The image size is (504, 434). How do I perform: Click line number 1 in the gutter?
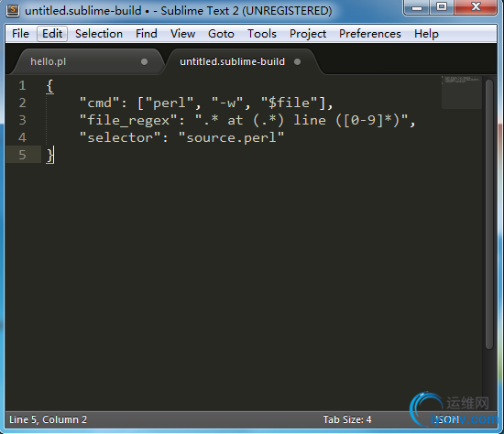click(x=22, y=86)
